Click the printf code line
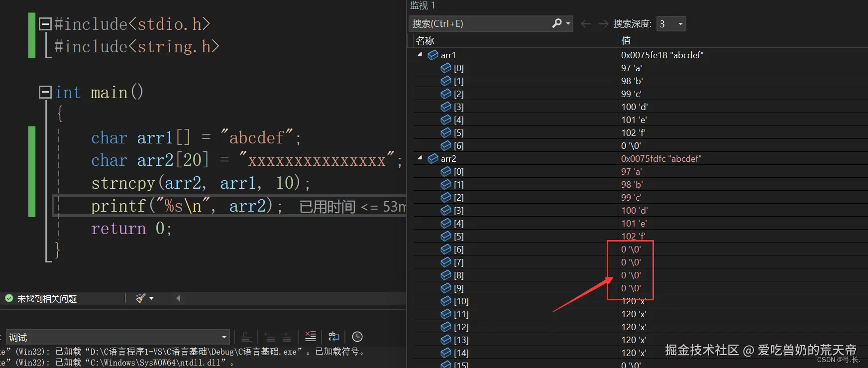This screenshot has height=368, width=868. coord(187,206)
